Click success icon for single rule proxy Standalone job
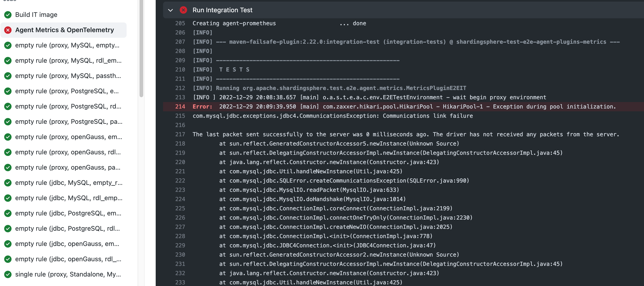The width and height of the screenshot is (644, 286). (8, 274)
